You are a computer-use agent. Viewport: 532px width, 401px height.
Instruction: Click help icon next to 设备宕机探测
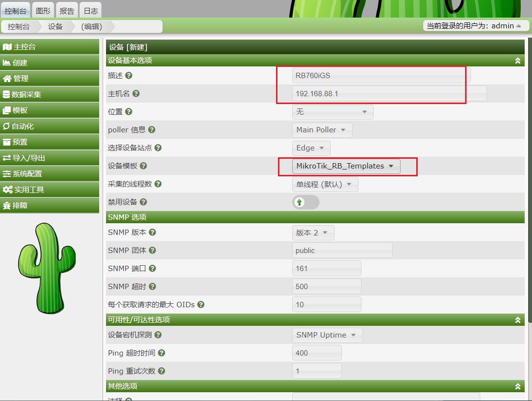[x=158, y=335]
